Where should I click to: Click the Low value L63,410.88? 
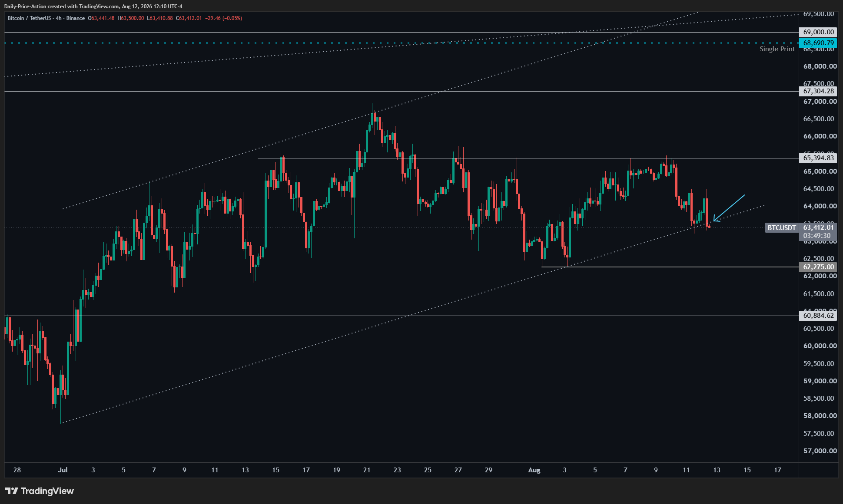pos(160,18)
